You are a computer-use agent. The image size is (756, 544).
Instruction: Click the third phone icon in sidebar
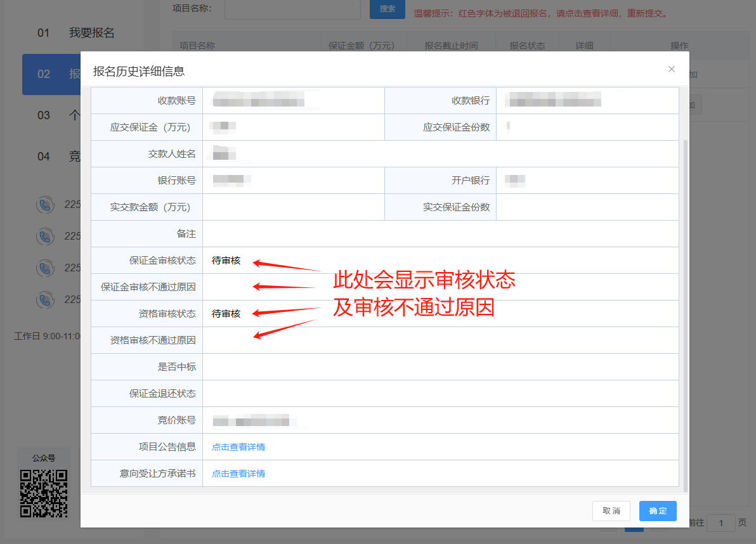[44, 268]
